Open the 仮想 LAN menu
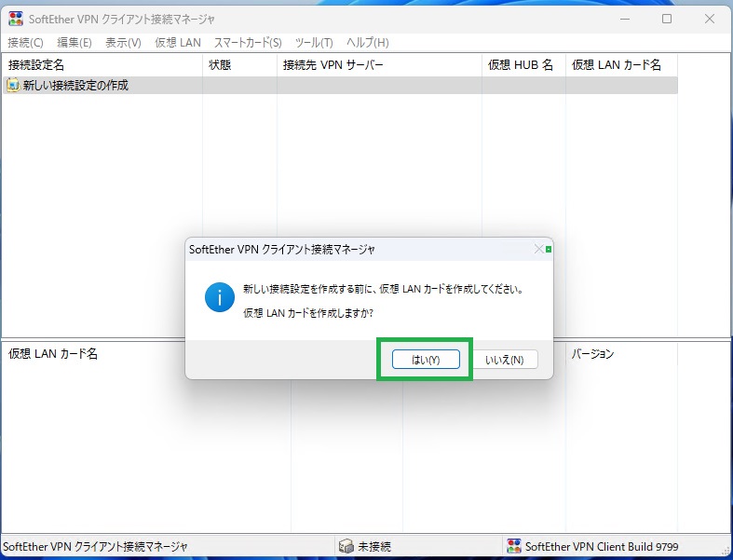The width and height of the screenshot is (733, 560). (x=178, y=43)
